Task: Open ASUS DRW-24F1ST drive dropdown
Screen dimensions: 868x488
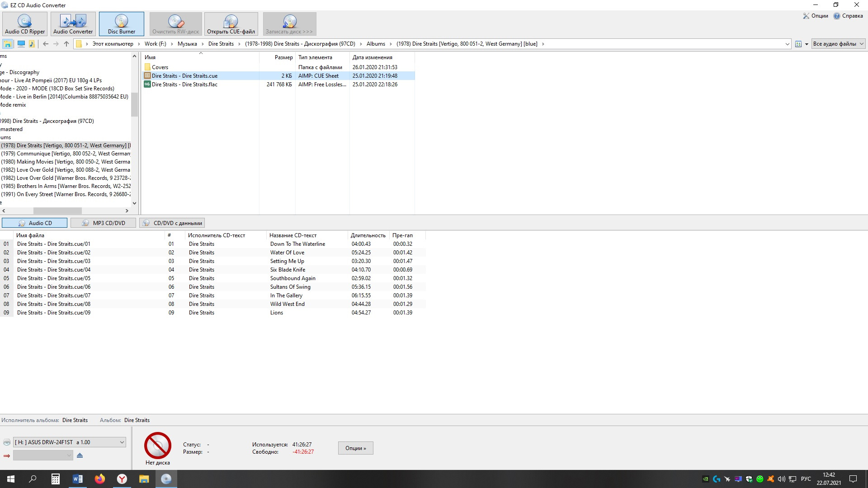Action: click(70, 442)
